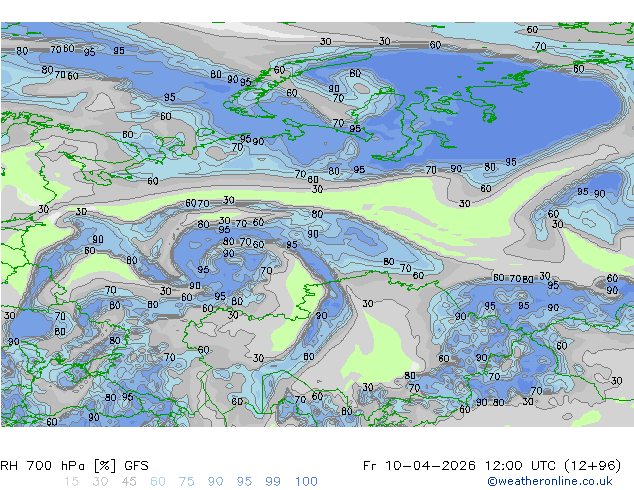Click the legend value 95 in the color scale
The width and height of the screenshot is (634, 490).
[x=244, y=482]
